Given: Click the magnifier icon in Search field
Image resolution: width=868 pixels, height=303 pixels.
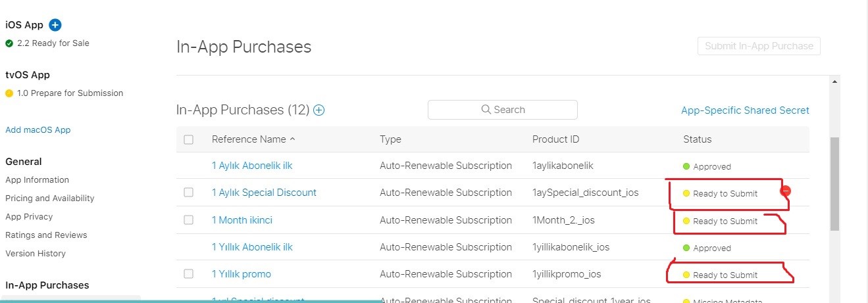Looking at the screenshot, I should pos(486,110).
